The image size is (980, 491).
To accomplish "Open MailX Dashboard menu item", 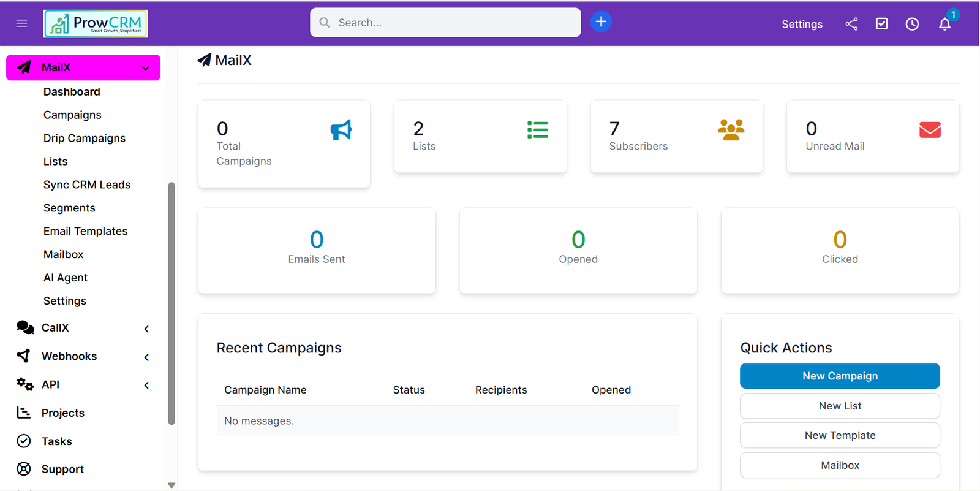I will point(72,91).
